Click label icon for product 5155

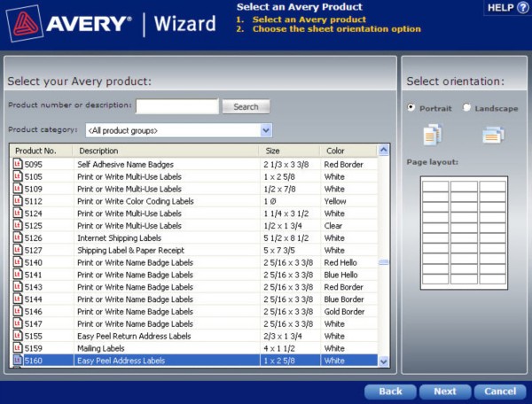pos(18,336)
